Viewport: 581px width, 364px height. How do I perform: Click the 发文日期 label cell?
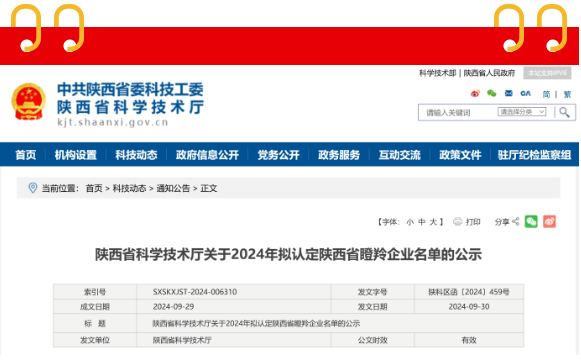click(x=372, y=307)
